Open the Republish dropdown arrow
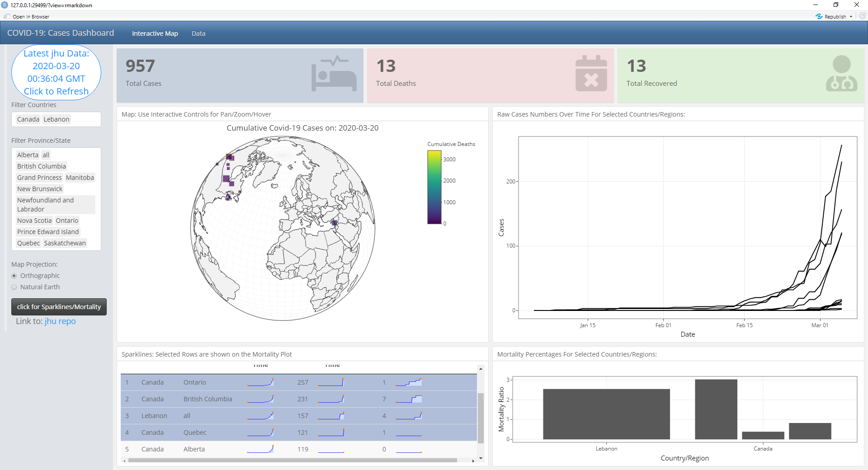868x470 pixels. 851,17
